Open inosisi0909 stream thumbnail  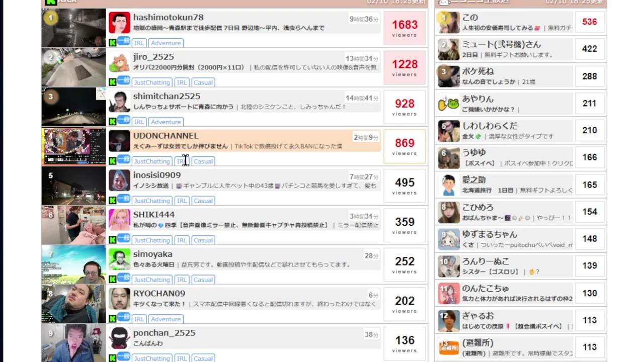click(x=73, y=186)
